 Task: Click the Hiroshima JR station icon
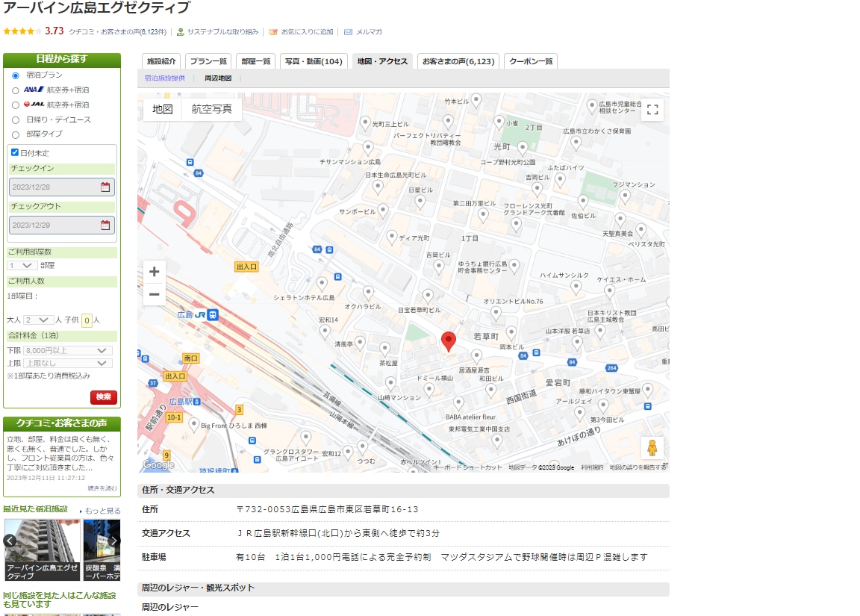point(213,315)
